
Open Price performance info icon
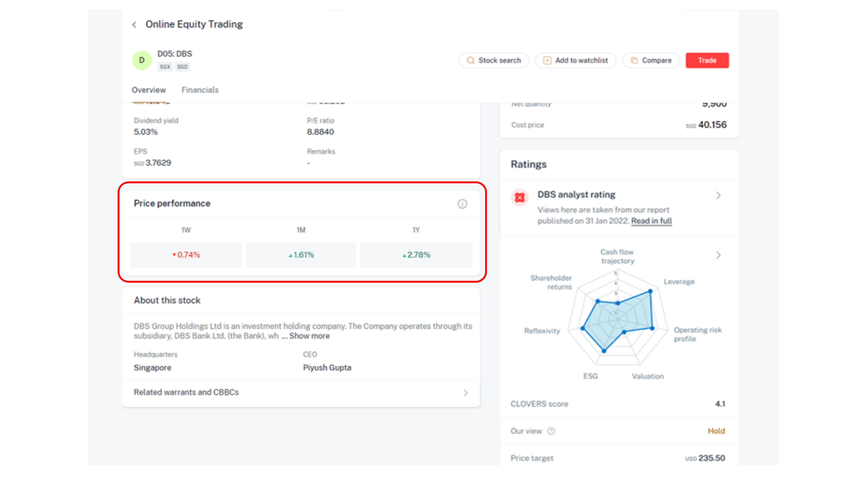click(x=462, y=204)
